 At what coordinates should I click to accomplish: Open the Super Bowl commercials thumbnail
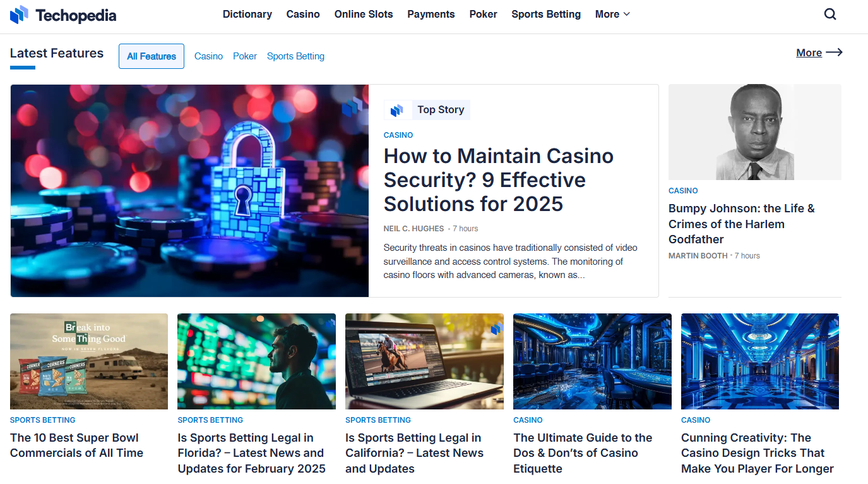(89, 361)
